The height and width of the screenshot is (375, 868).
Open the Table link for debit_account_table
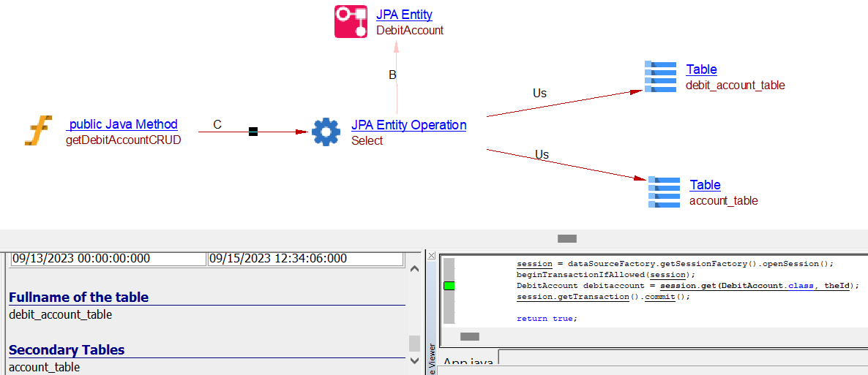click(x=701, y=69)
